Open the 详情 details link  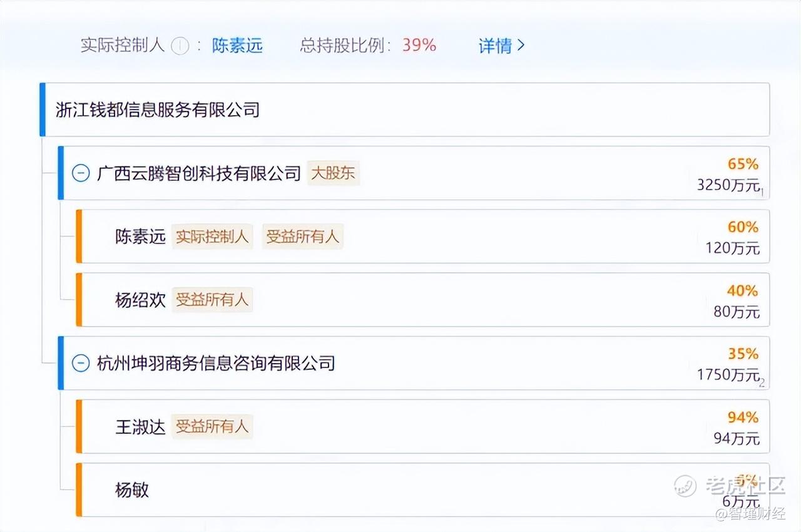click(495, 46)
